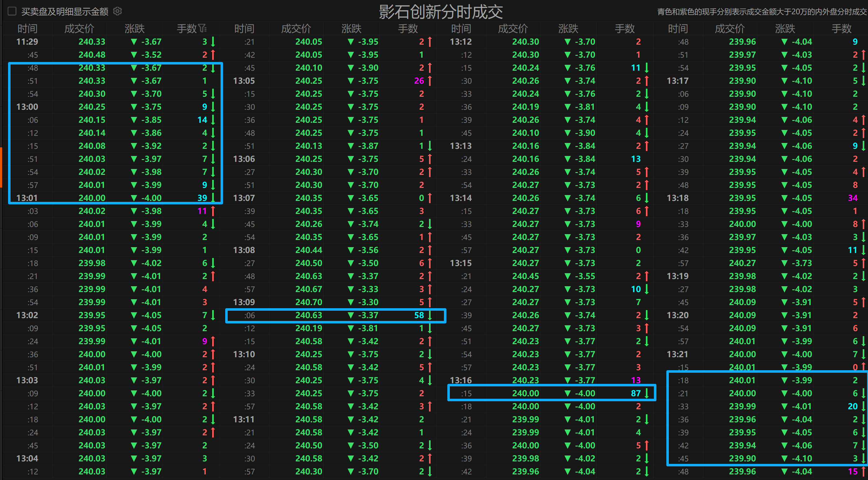Click the 青色和紫色 legend note text
Screen dimensions: 868x480
pos(762,12)
